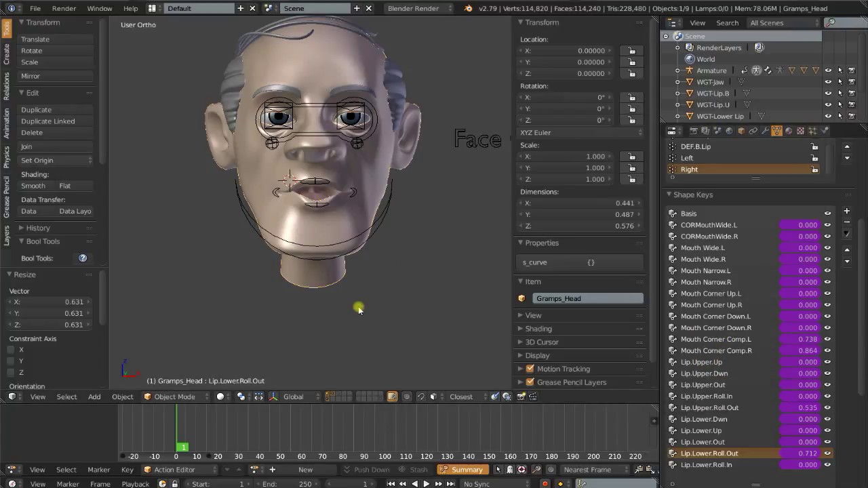This screenshot has width=868, height=488.
Task: Toggle snap magnet in 3D view header
Action: coord(420,396)
